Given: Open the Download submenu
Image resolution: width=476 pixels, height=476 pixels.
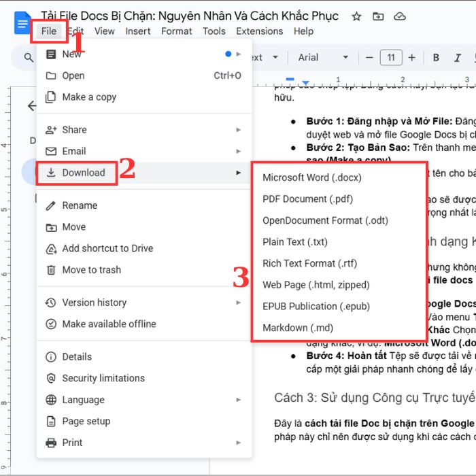Looking at the screenshot, I should [144, 173].
